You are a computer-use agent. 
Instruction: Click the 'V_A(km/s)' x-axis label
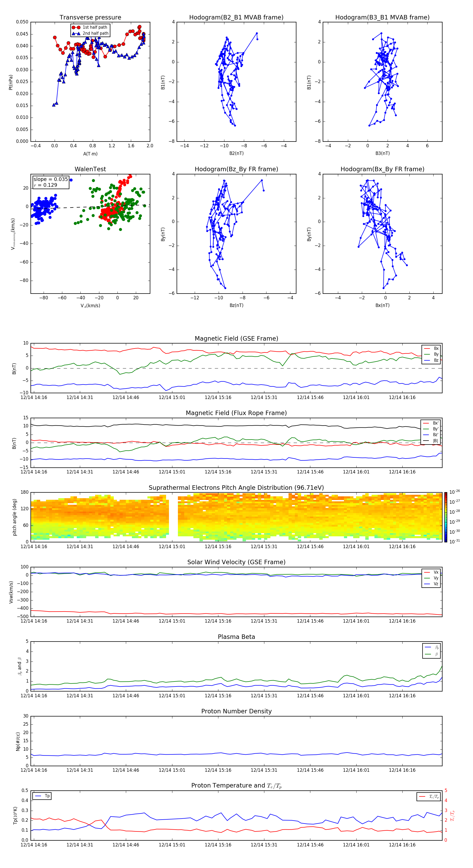[90, 306]
